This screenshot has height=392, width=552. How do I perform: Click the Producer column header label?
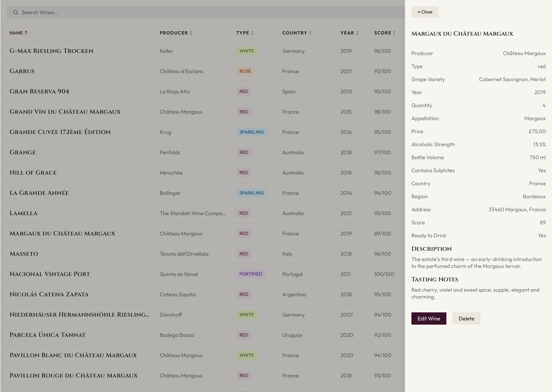pos(174,33)
